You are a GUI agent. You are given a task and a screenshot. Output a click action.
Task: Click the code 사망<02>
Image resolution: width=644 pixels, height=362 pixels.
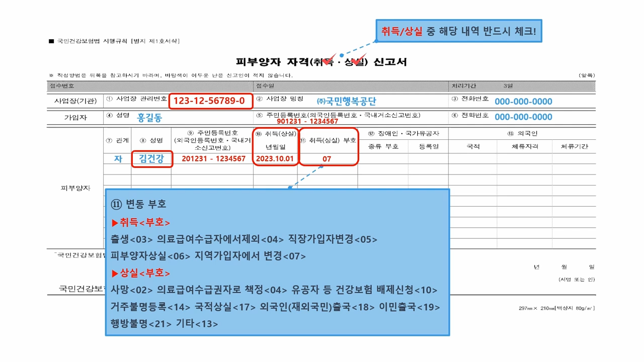132,290
